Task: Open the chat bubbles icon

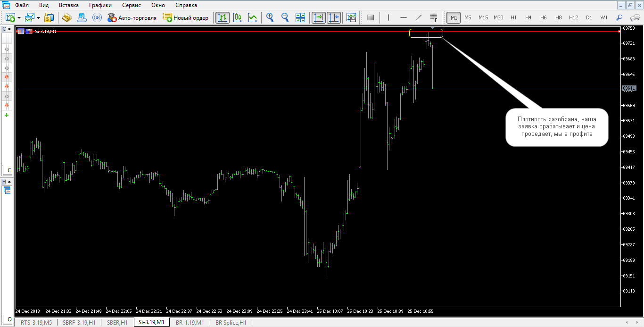Action: (x=635, y=17)
